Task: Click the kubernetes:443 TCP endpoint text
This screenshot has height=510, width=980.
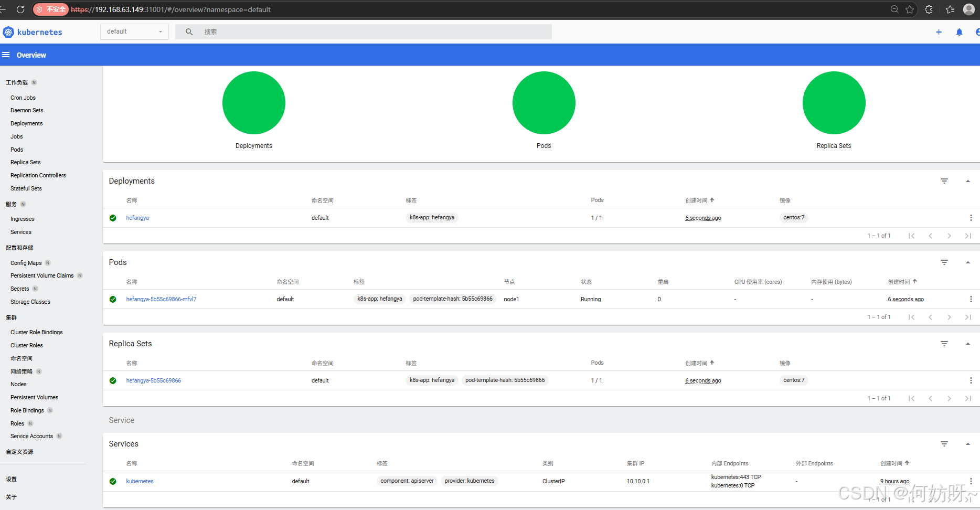Action: tap(736, 477)
